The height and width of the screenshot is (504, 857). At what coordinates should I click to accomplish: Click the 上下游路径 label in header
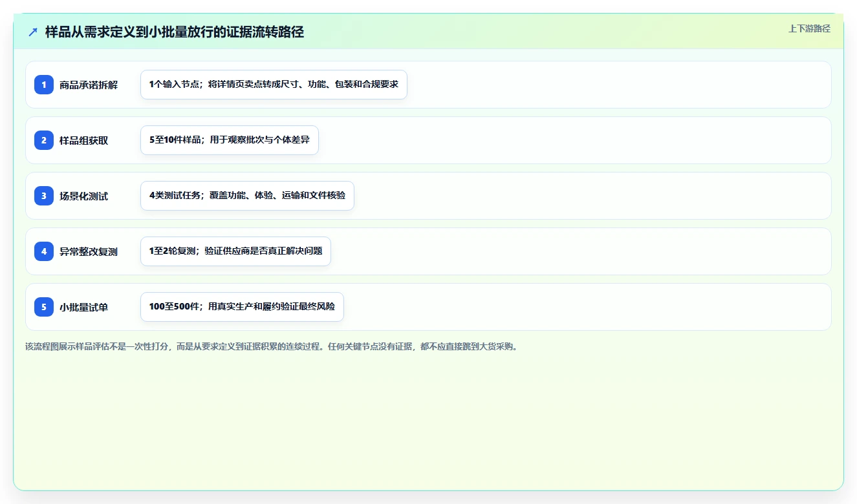click(809, 29)
